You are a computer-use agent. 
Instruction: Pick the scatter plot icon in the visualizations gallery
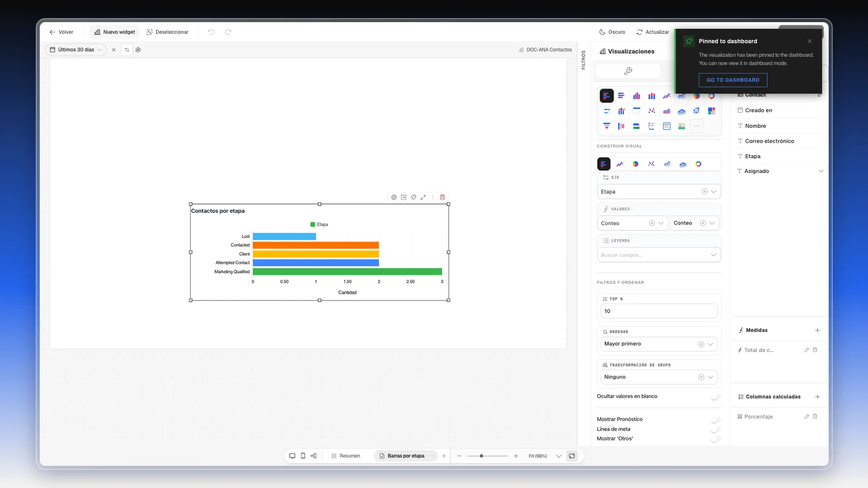point(651,111)
